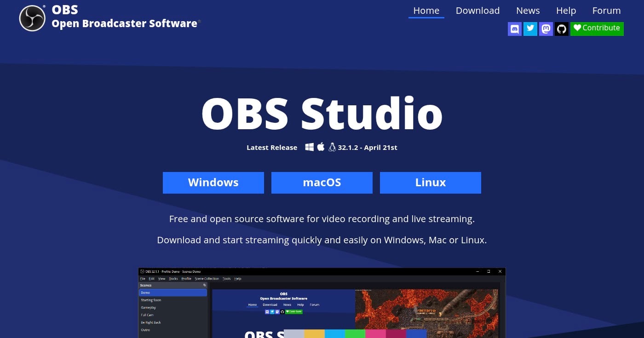Image resolution: width=644 pixels, height=338 pixels.
Task: Open the Help nav item
Action: point(566,11)
